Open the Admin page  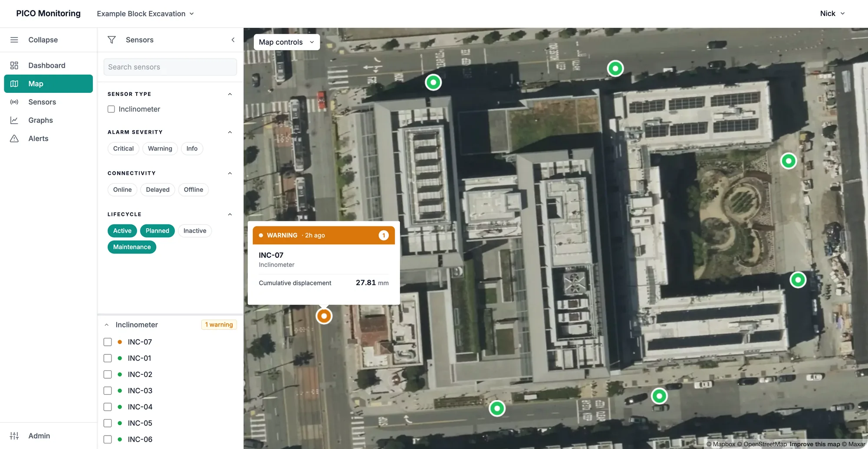pyautogui.click(x=48, y=436)
